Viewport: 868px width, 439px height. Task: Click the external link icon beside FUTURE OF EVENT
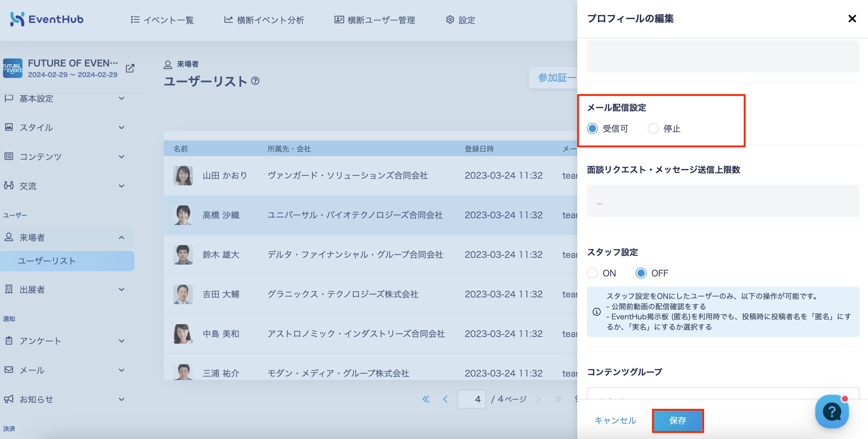coord(130,68)
